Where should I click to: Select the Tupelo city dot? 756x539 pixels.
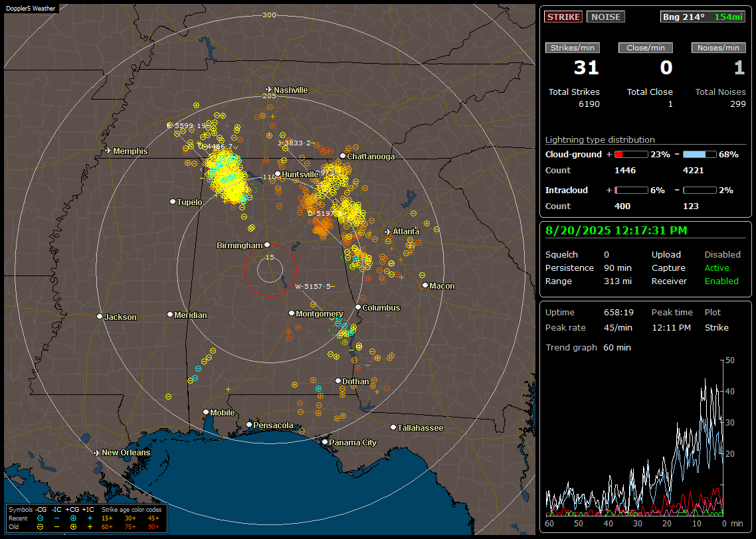[x=173, y=201]
